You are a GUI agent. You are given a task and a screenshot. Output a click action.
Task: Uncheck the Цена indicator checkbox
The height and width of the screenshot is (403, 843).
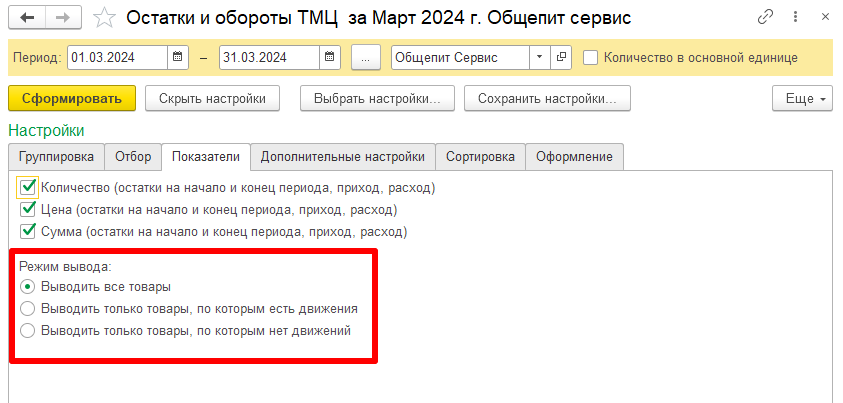[x=28, y=210]
